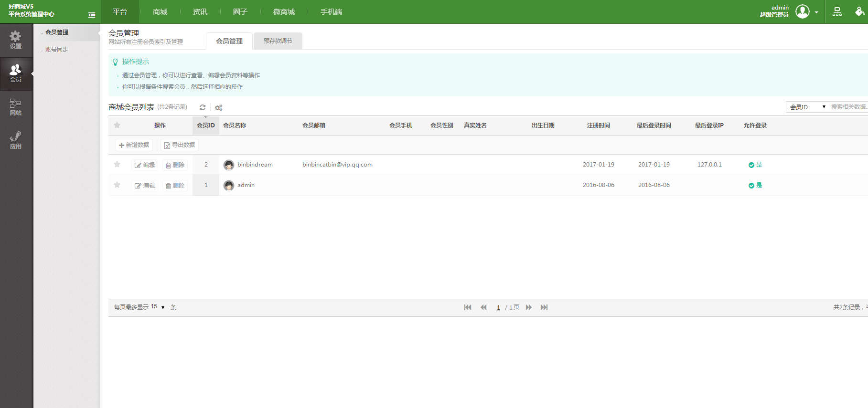Screen dimensions: 868x408
Task: Go to next page
Action: pyautogui.click(x=529, y=307)
